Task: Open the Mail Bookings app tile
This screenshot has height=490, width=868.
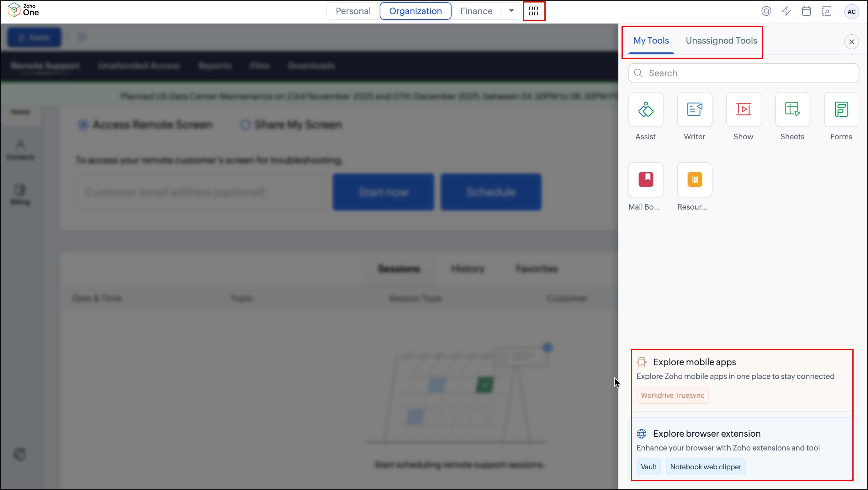Action: tap(646, 180)
